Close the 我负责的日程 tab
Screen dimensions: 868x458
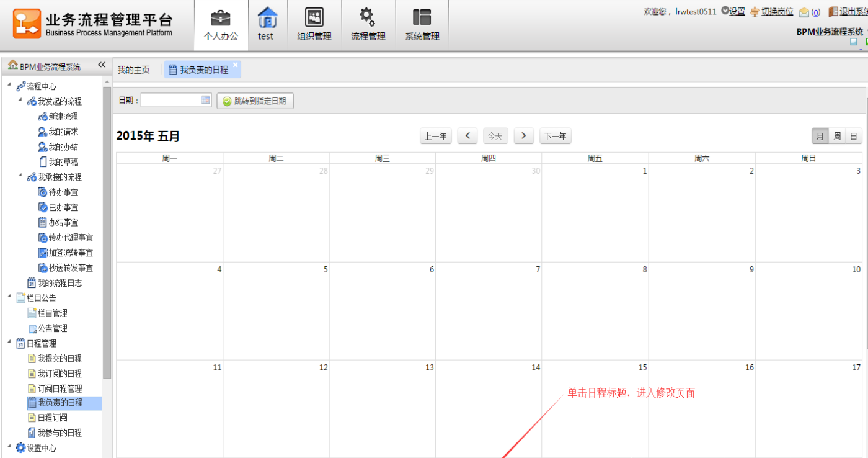point(236,65)
